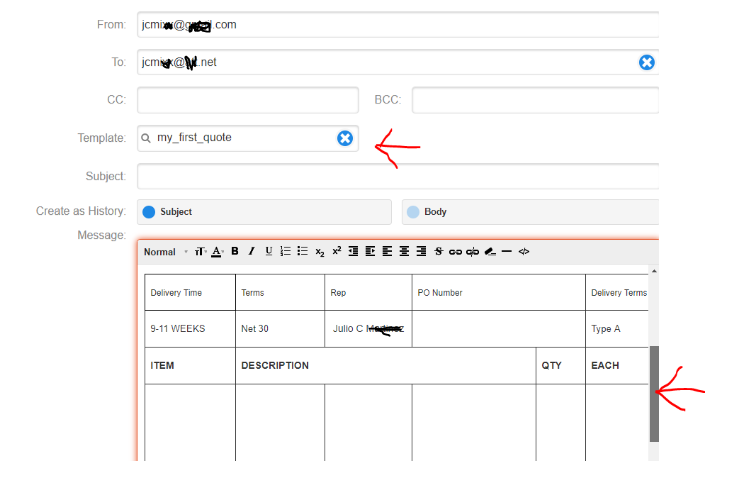The height and width of the screenshot is (492, 732).
Task: Remove the hyperlink with unlink icon
Action: pos(472,252)
